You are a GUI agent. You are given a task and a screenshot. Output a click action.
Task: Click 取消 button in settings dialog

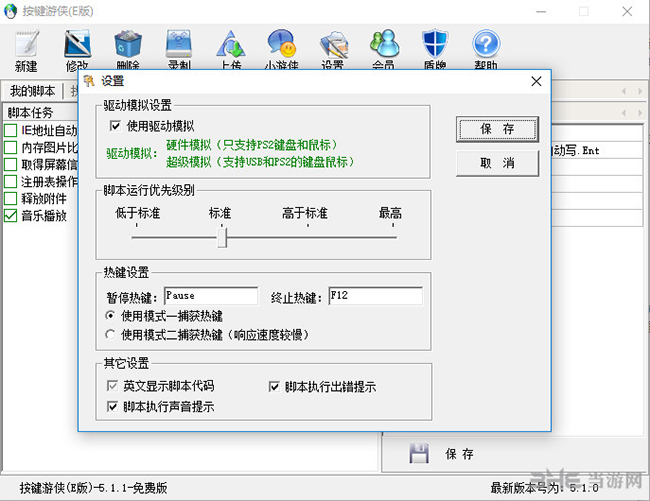(497, 163)
